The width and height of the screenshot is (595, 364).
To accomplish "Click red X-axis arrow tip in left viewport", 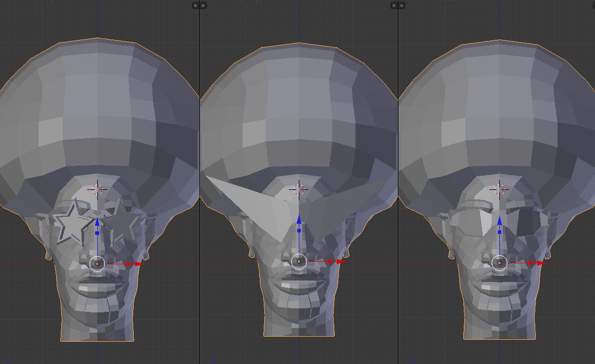I will point(138,264).
